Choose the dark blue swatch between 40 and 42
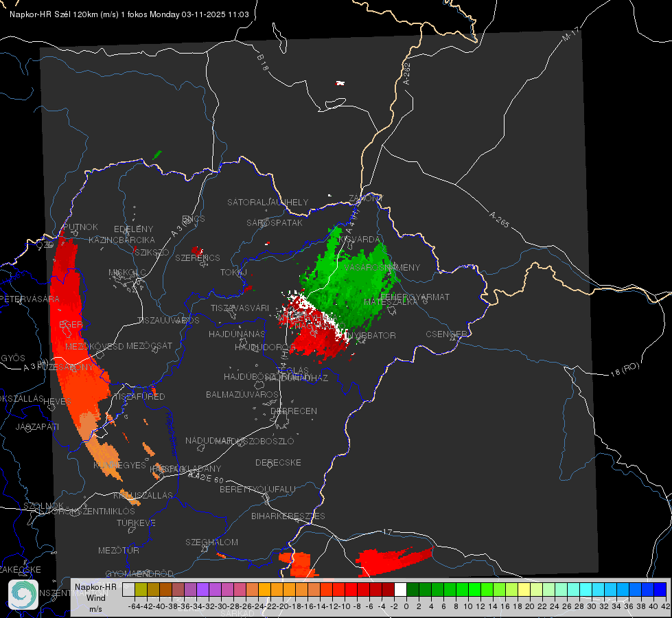This screenshot has width=672, height=618. [660, 590]
